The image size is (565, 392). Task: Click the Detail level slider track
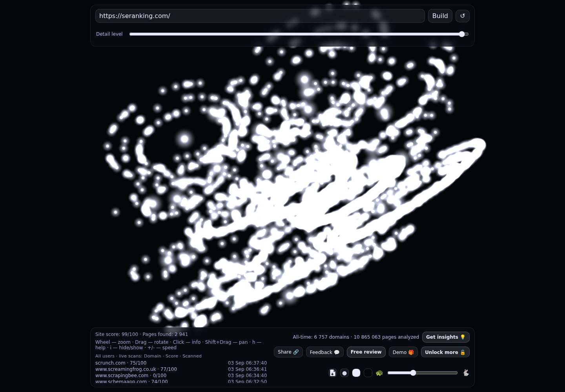click(299, 34)
